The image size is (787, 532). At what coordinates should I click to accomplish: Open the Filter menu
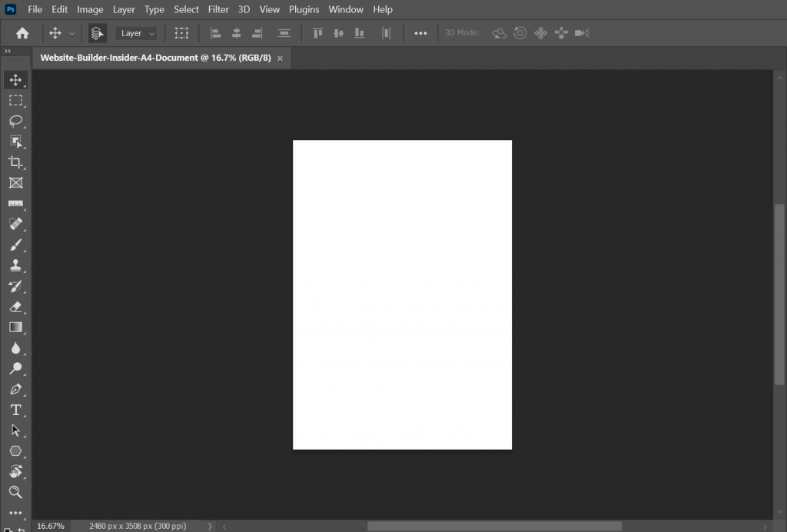[x=218, y=9]
